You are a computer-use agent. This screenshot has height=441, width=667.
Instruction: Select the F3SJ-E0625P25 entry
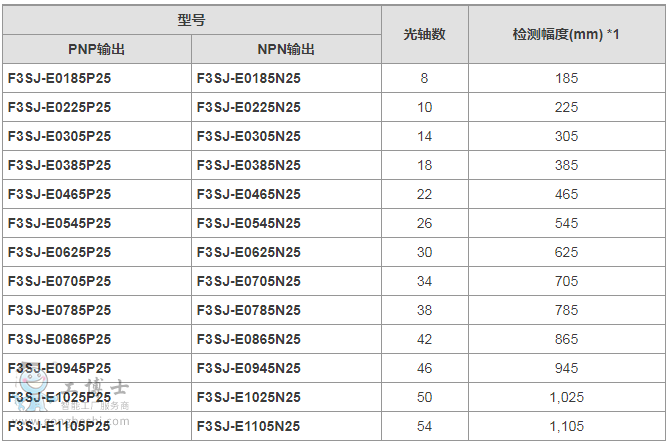[x=59, y=252]
